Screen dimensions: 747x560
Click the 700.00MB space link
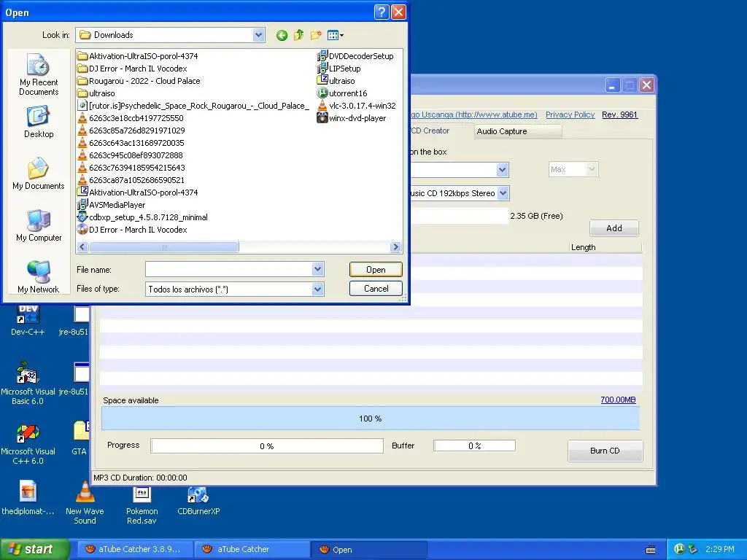coord(618,400)
